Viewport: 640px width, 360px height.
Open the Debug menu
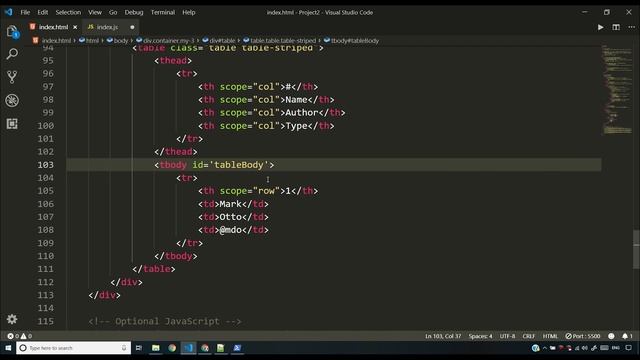point(134,12)
